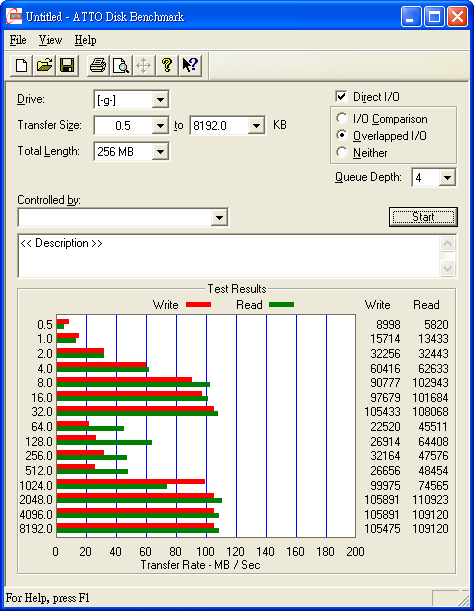Expand the minimum Transfer Size dropdown 0.5
Screen dimensions: 474x611
coord(160,126)
